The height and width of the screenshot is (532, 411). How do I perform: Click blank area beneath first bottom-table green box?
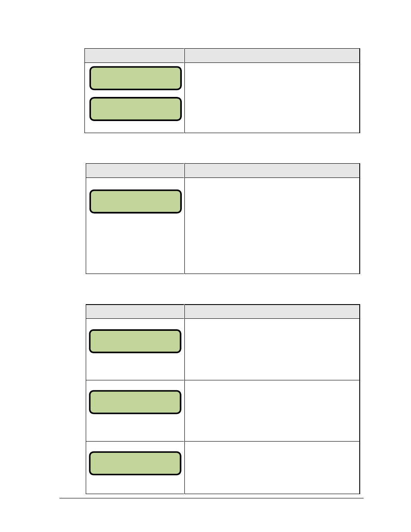pos(135,367)
